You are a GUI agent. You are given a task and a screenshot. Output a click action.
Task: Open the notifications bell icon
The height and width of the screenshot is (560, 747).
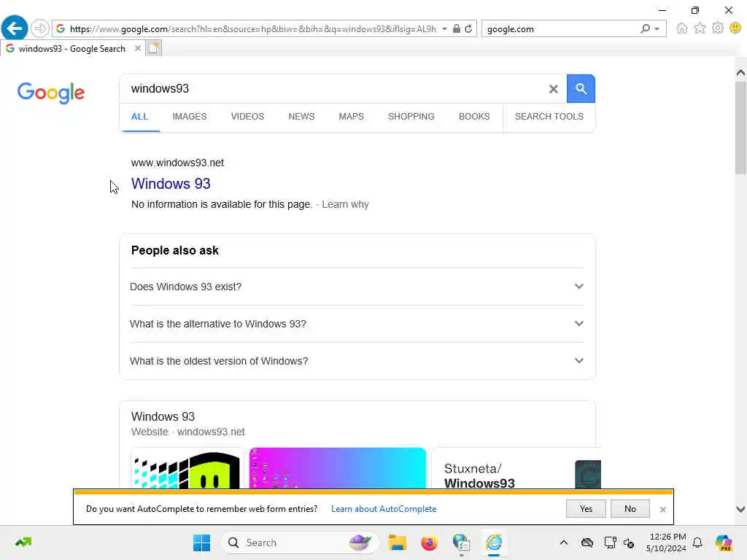click(697, 542)
